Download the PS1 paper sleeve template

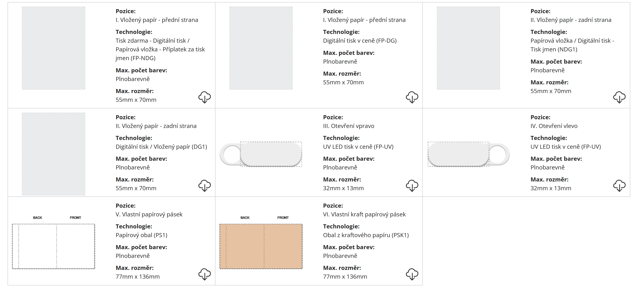[204, 274]
